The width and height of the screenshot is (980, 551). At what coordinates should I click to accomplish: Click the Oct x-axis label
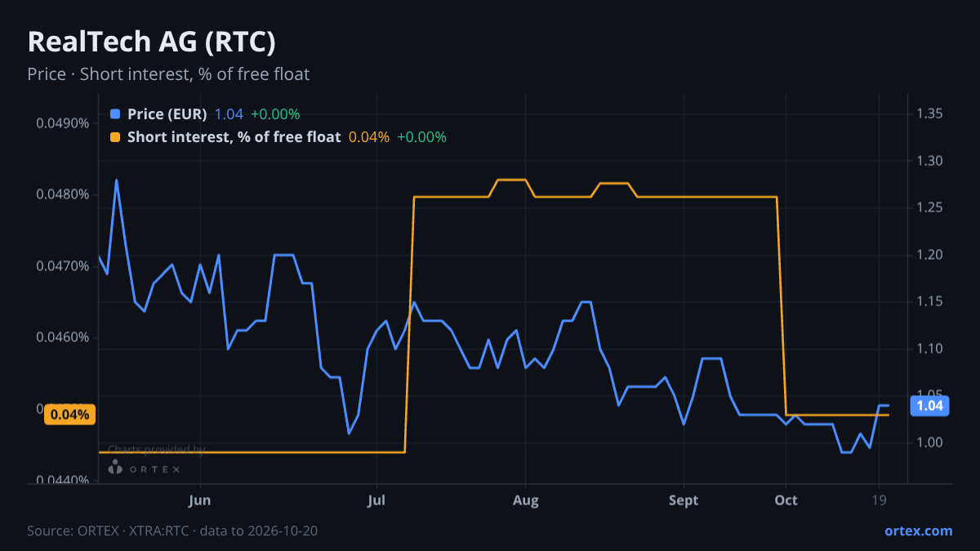point(786,500)
